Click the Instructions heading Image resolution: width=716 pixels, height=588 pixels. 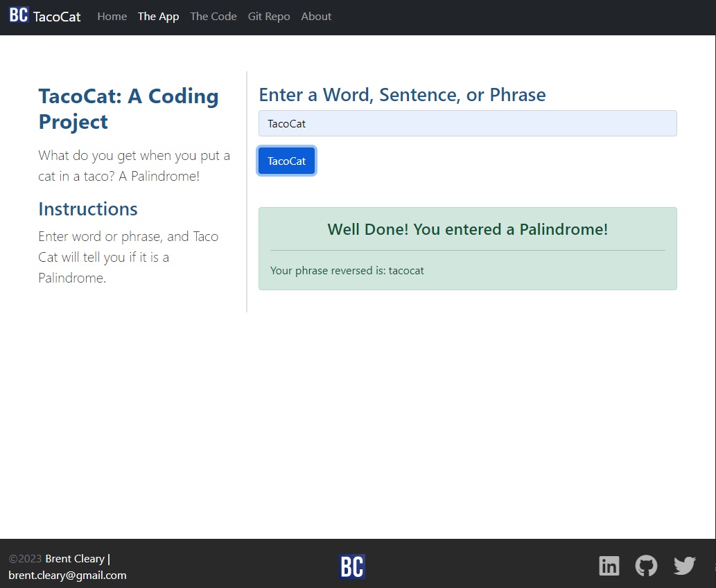88,209
